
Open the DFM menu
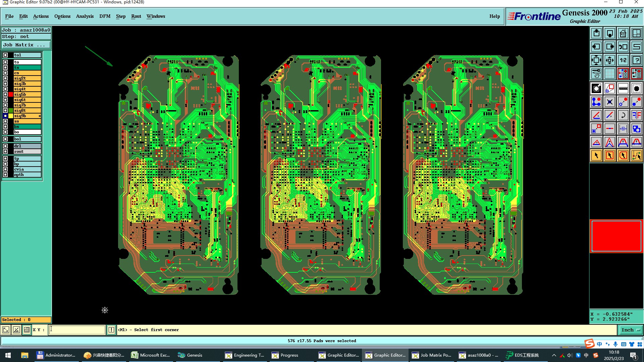click(105, 16)
